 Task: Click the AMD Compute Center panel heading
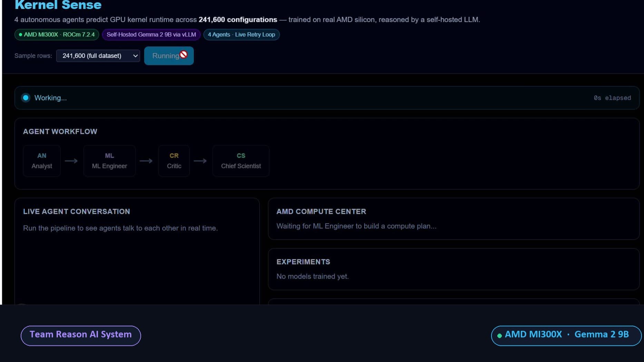coord(321,212)
